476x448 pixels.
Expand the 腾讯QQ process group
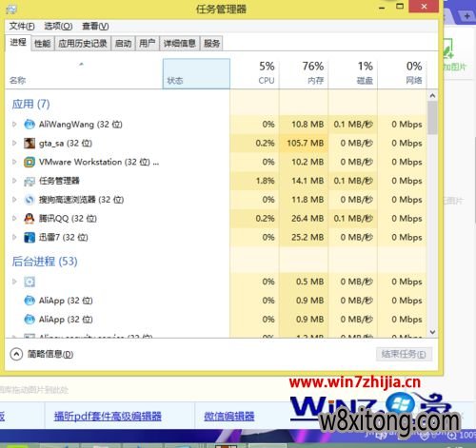14,218
